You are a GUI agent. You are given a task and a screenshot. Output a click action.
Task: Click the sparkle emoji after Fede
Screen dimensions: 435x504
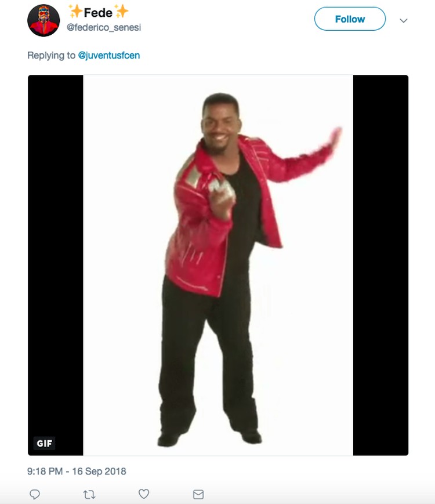tap(122, 11)
